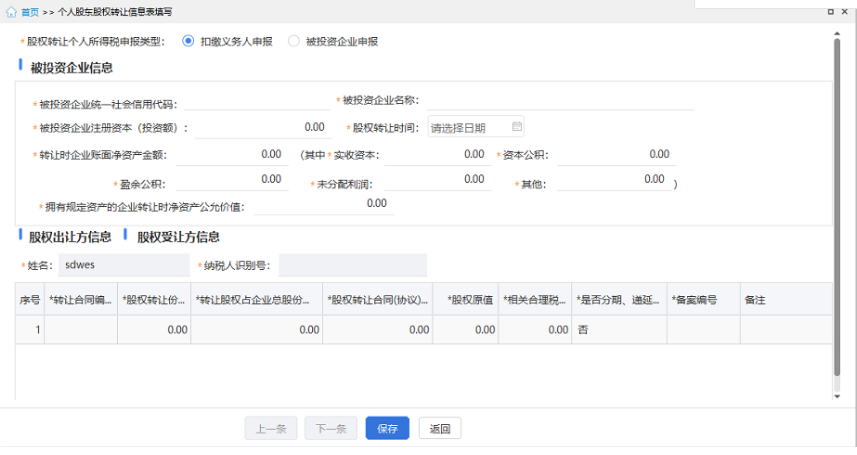
Task: Click the vertical scrollbar on the right
Action: (837, 200)
